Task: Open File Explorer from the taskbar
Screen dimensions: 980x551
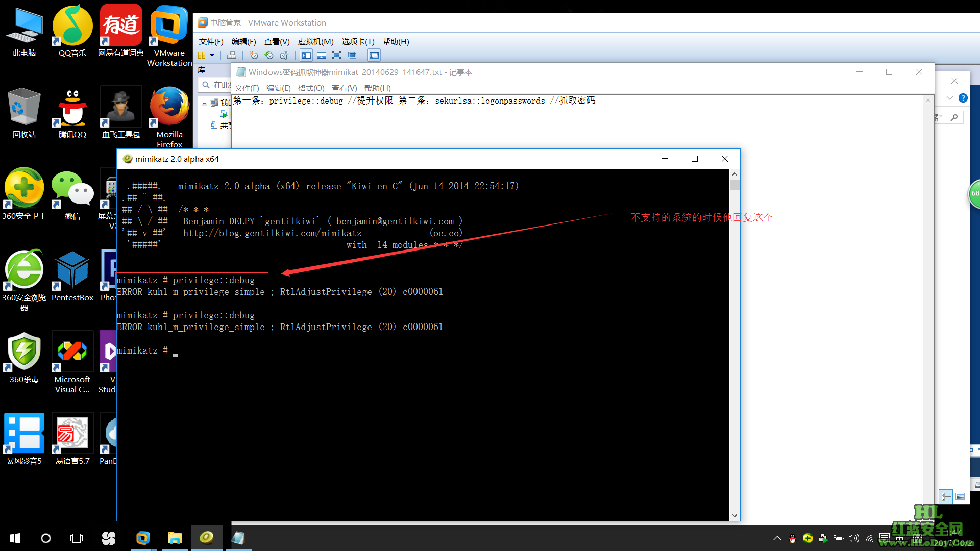Action: click(x=175, y=538)
